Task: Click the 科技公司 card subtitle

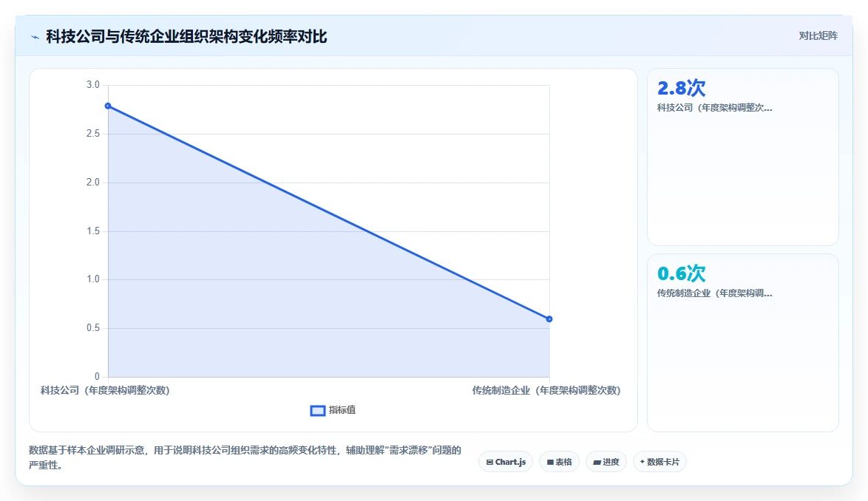Action: tap(715, 108)
